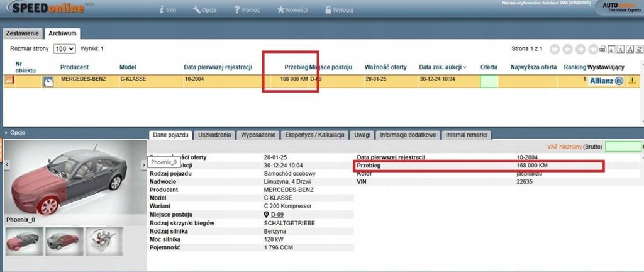Click the green Oferta cell in row
The image size is (644, 272).
click(489, 81)
